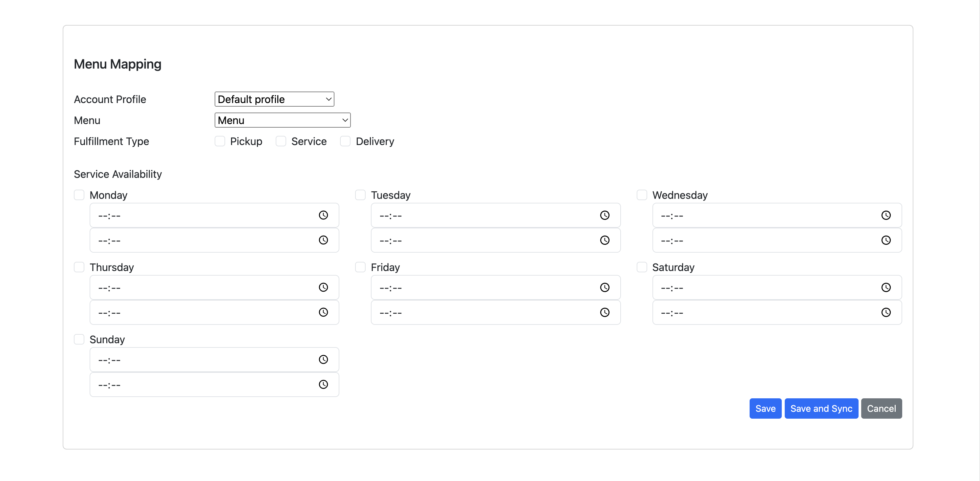Focus Wednesday end time field
The image size is (980, 481).
[x=777, y=240]
